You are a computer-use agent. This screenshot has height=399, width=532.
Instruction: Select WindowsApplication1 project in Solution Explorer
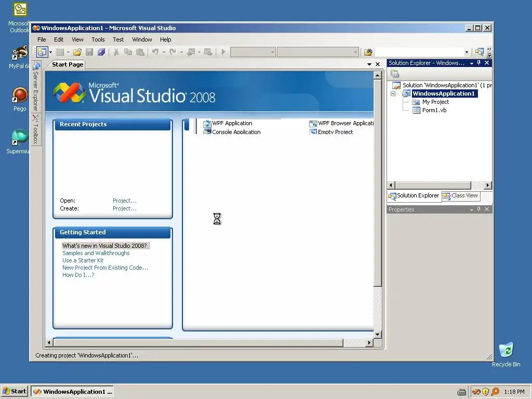click(x=443, y=94)
